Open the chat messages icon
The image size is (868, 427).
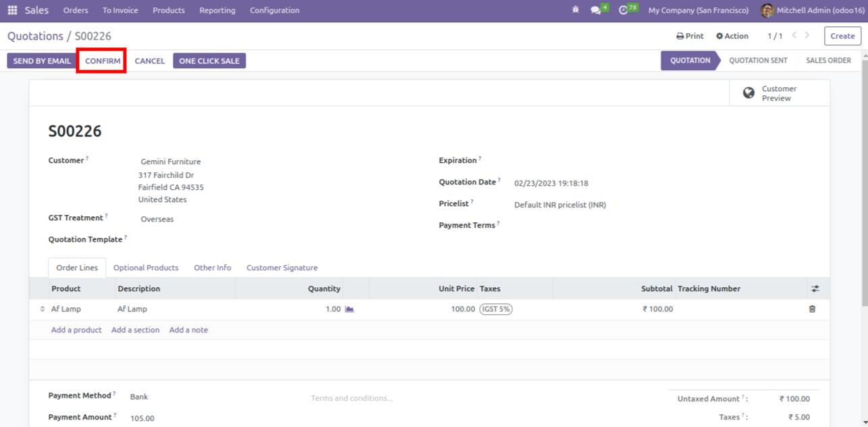[x=596, y=10]
